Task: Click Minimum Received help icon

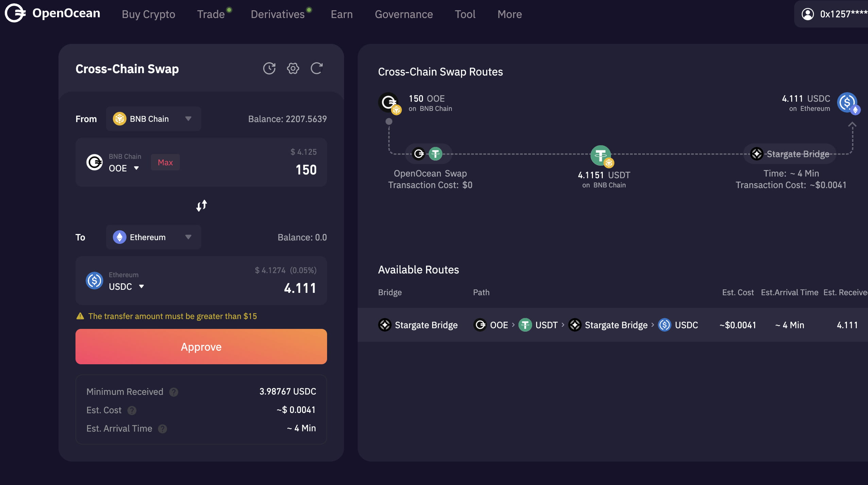Action: coord(174,392)
